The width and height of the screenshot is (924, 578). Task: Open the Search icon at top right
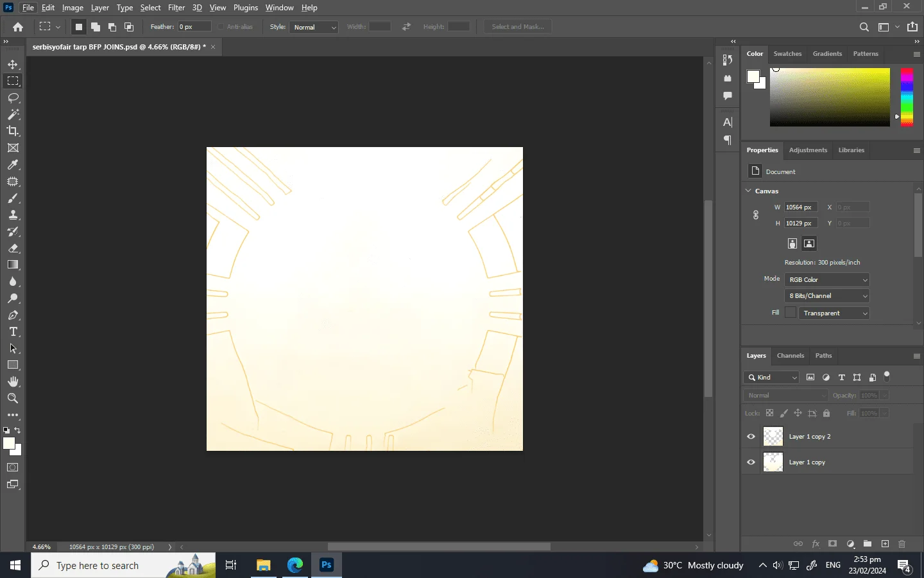(x=864, y=27)
